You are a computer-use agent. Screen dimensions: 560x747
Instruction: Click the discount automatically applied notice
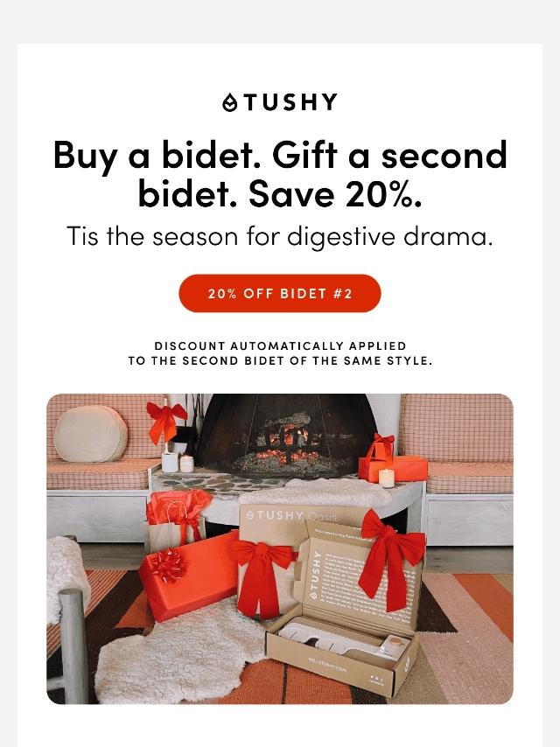(280, 353)
